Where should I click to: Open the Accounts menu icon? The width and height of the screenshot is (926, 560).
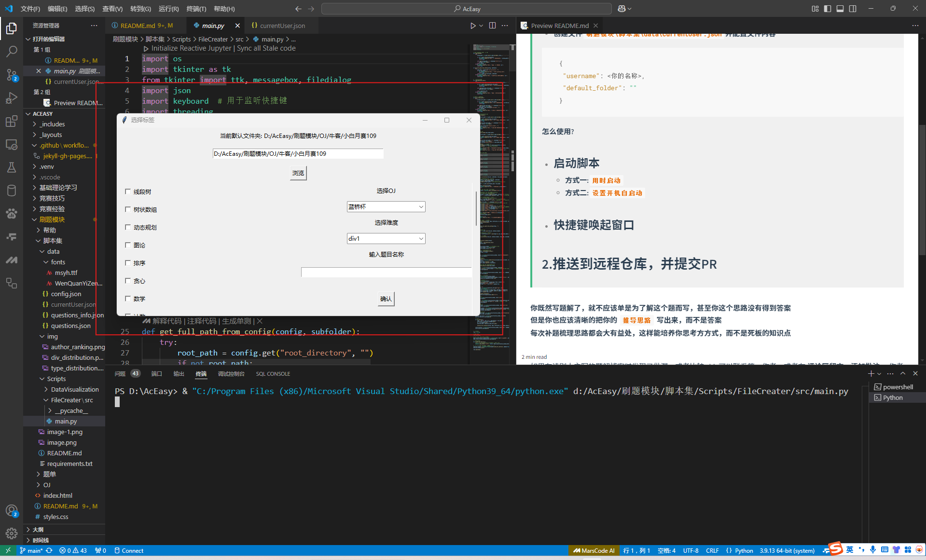12,510
